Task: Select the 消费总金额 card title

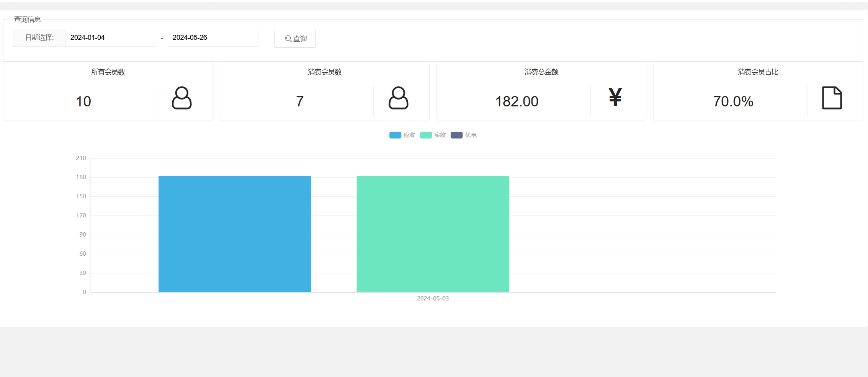Action: [541, 72]
